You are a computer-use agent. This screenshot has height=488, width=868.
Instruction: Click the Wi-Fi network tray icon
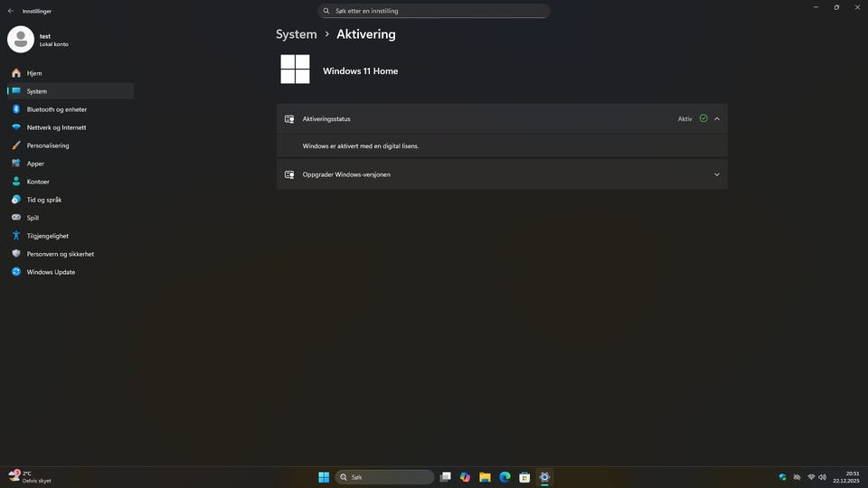click(811, 477)
